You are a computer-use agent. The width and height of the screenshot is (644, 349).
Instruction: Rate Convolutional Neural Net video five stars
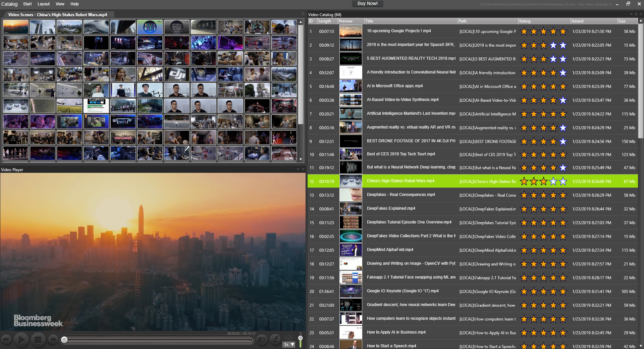pyautogui.click(x=563, y=73)
